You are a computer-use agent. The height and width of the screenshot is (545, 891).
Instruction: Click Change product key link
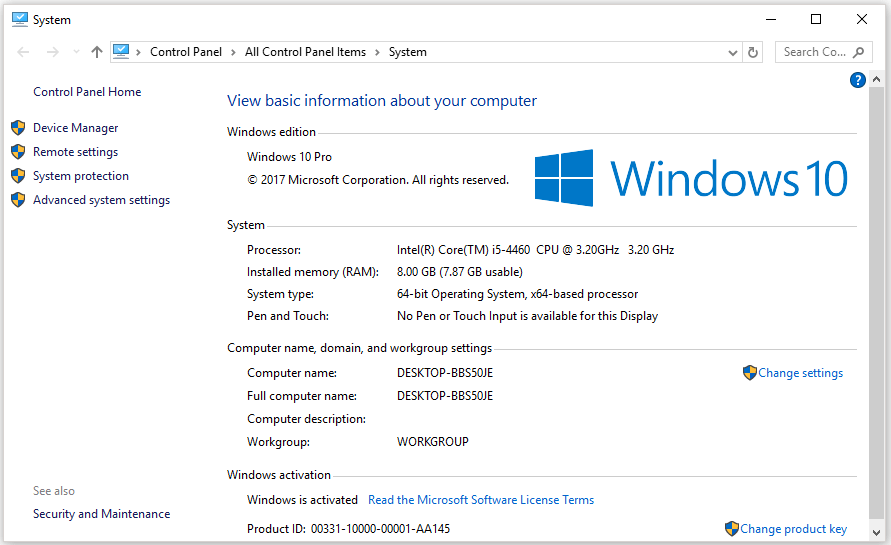(x=793, y=529)
